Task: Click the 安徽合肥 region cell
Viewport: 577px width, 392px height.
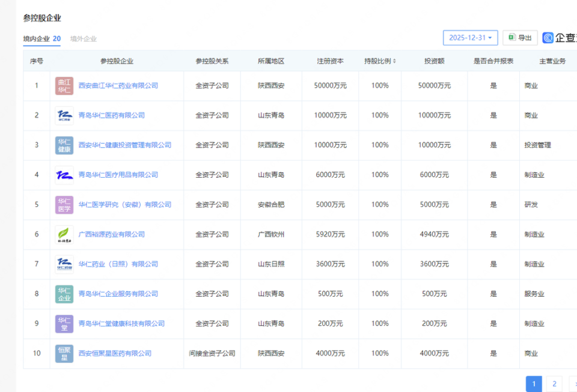Action: coord(271,205)
